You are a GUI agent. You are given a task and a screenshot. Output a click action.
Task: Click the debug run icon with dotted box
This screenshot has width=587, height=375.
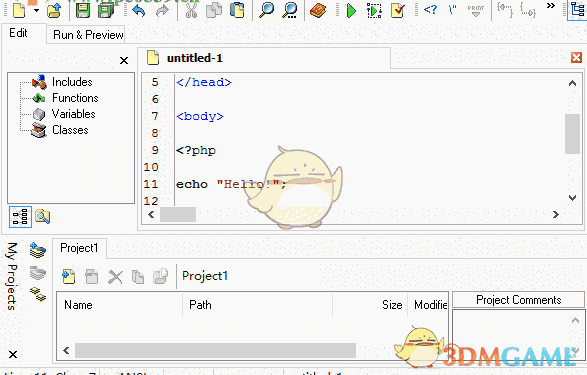(x=374, y=10)
